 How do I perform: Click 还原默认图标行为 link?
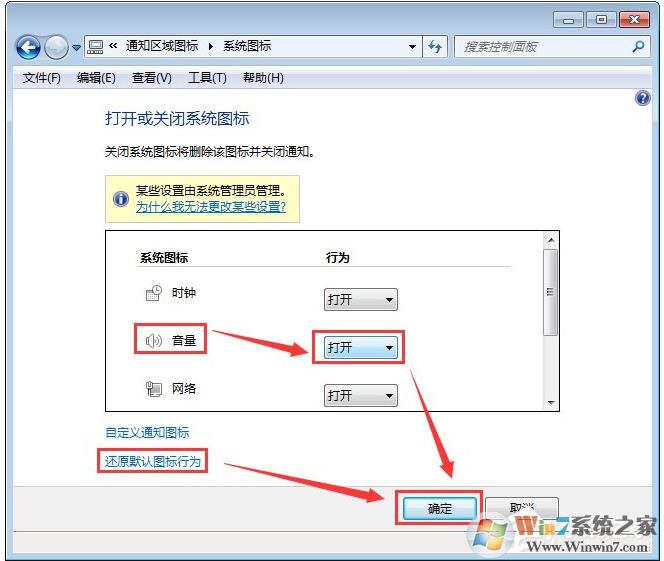(153, 461)
